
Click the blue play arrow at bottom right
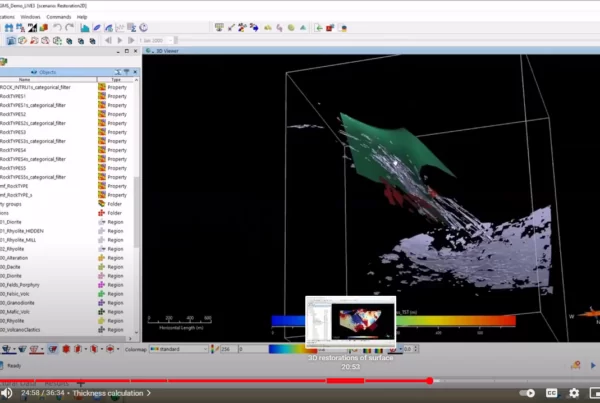593,365
